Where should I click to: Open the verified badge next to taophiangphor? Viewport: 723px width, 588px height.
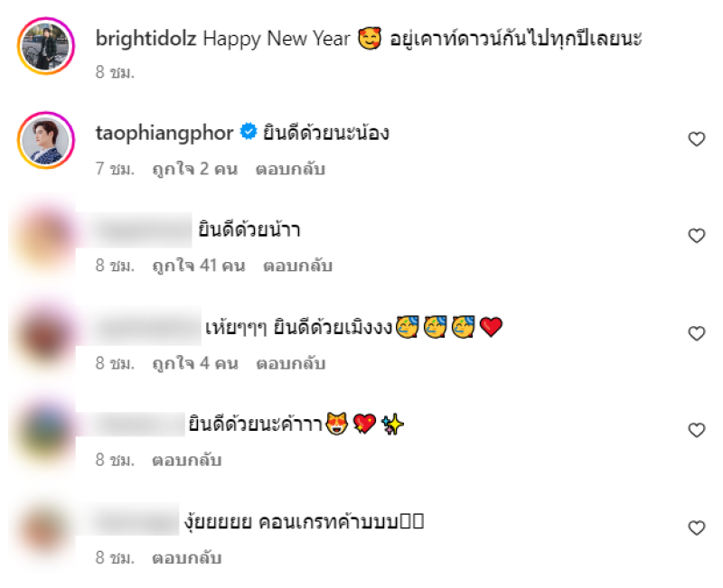(x=249, y=132)
